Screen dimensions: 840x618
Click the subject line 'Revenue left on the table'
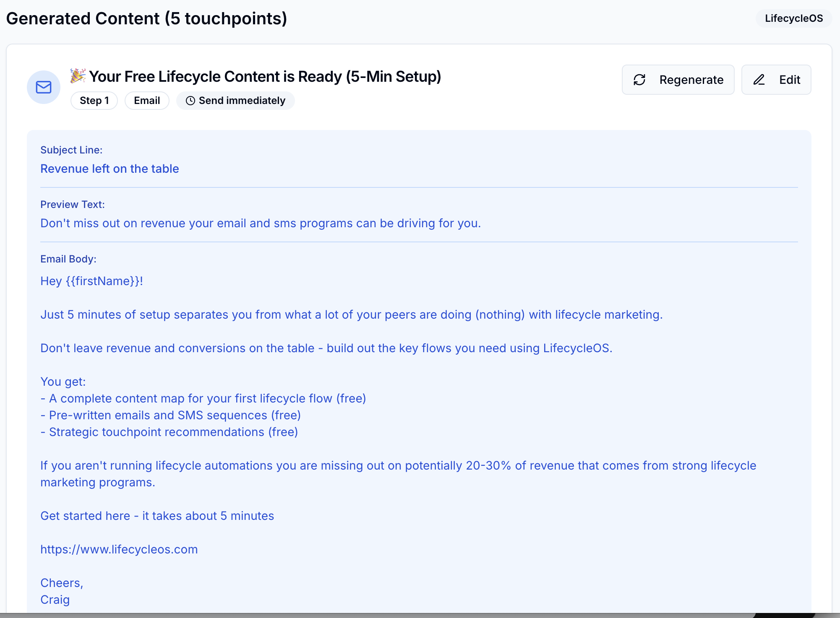click(x=110, y=169)
